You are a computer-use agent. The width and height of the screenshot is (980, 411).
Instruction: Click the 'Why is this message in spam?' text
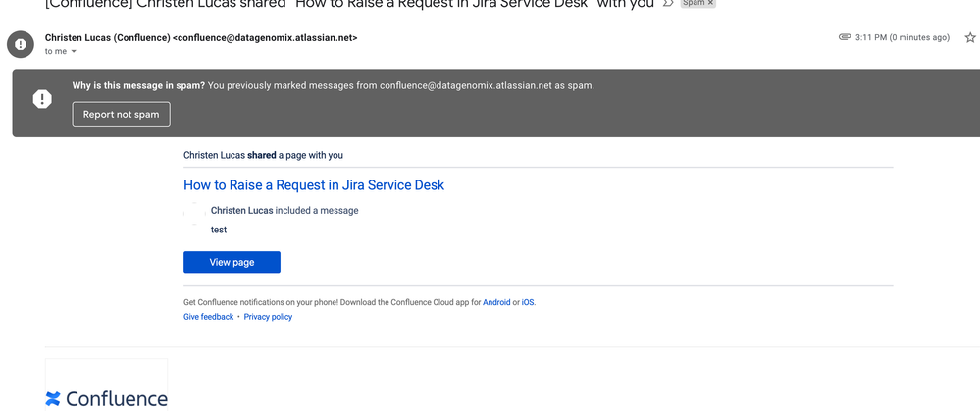[x=138, y=85]
